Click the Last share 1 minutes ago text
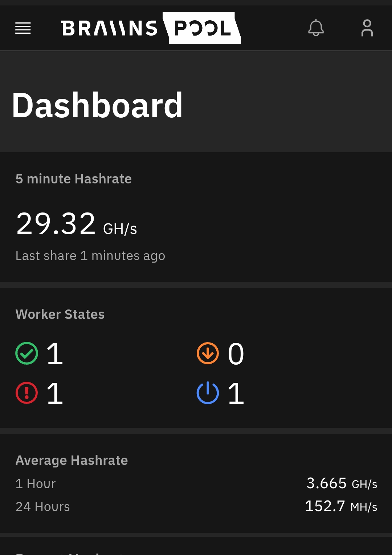 coord(90,256)
